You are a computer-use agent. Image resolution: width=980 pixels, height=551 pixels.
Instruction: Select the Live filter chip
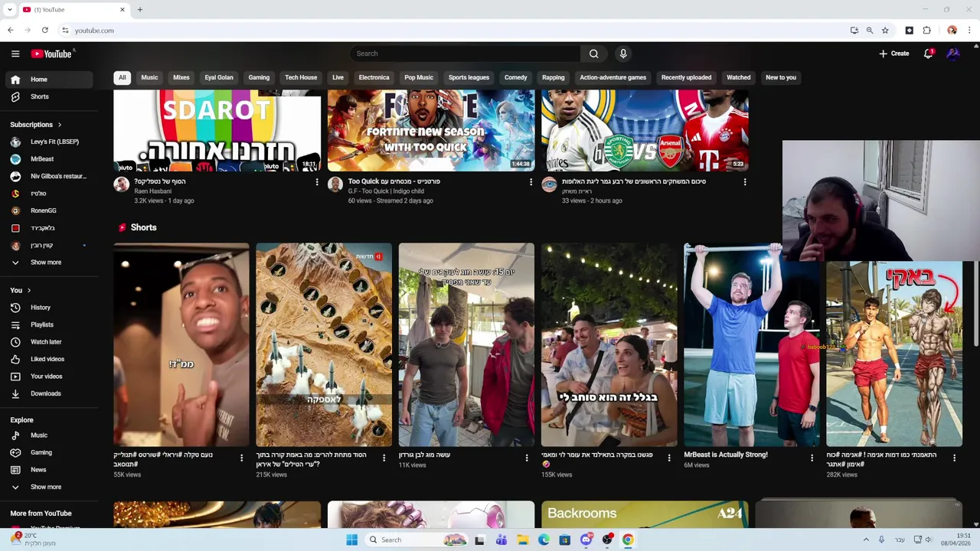click(338, 77)
